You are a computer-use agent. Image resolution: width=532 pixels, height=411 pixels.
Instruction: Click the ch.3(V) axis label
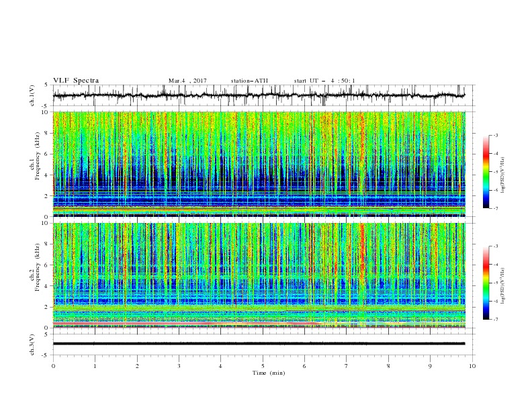[x=32, y=345]
